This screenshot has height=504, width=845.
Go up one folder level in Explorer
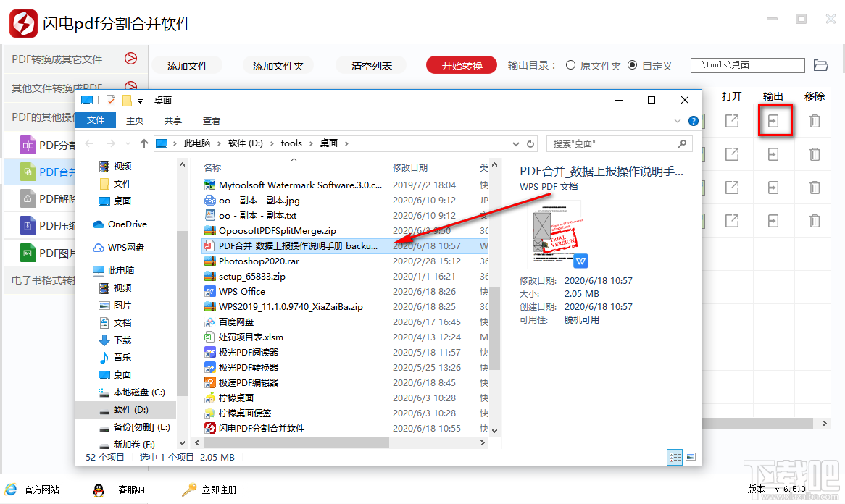[144, 143]
